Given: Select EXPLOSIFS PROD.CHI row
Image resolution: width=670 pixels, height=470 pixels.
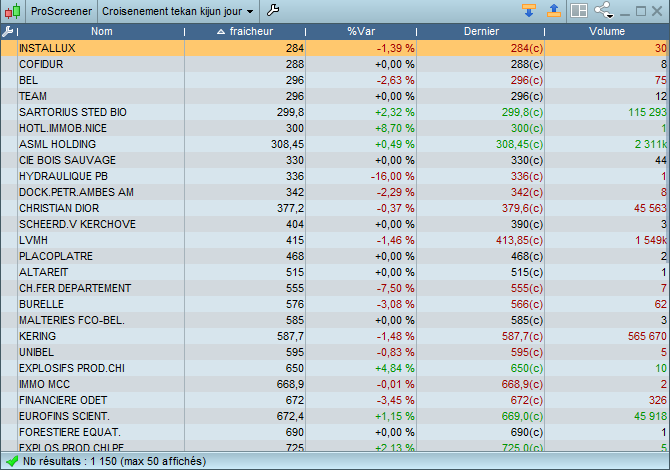Looking at the screenshot, I should click(x=335, y=368).
